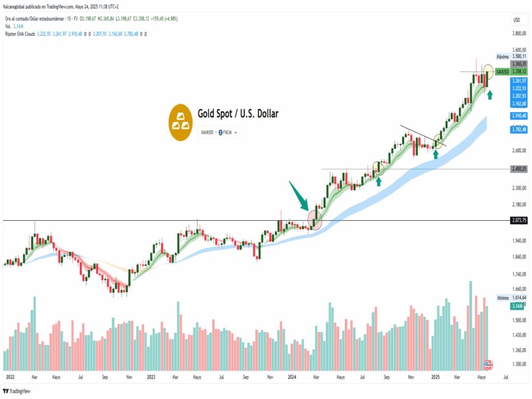Viewport: 532px width, 399px height.
Task: Click the US flag event icon
Action: pyautogui.click(x=488, y=364)
